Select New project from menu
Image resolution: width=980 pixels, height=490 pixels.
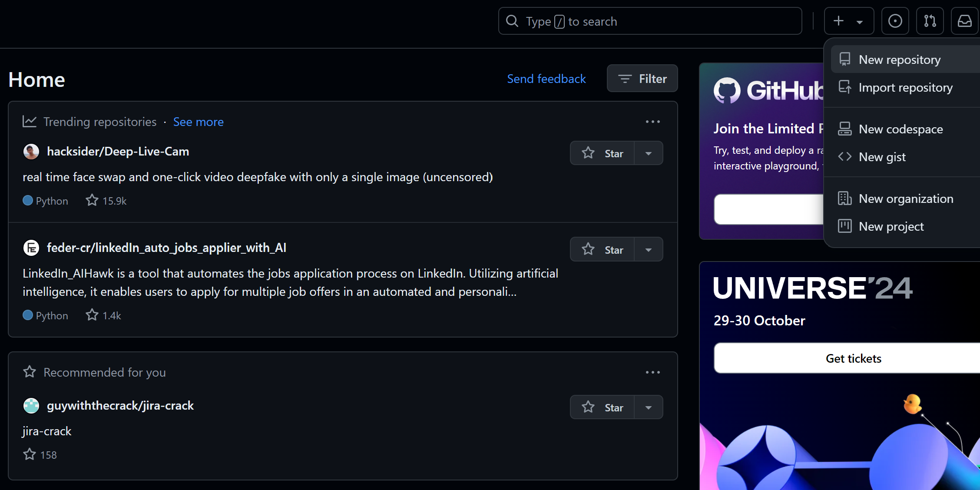click(905, 226)
